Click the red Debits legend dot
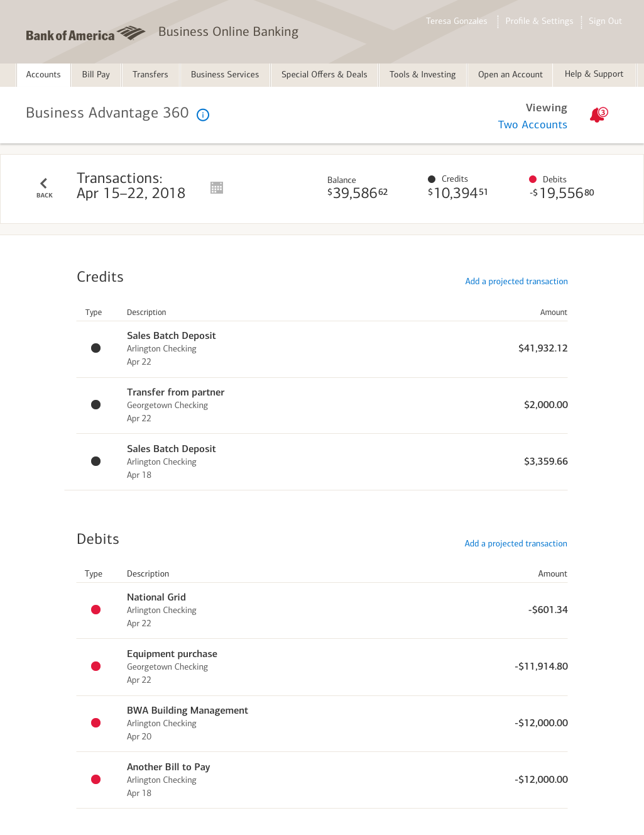 click(533, 179)
